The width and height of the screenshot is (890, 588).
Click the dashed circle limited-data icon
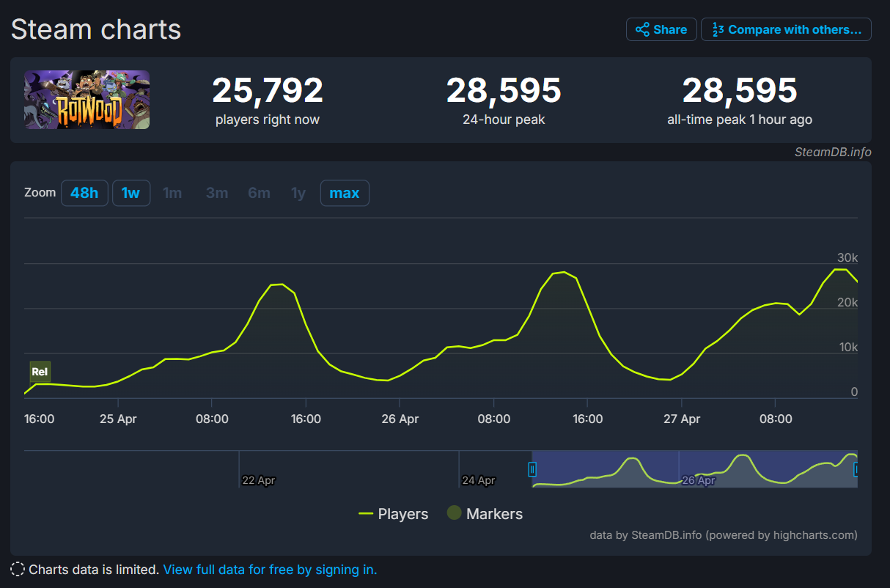pyautogui.click(x=18, y=570)
